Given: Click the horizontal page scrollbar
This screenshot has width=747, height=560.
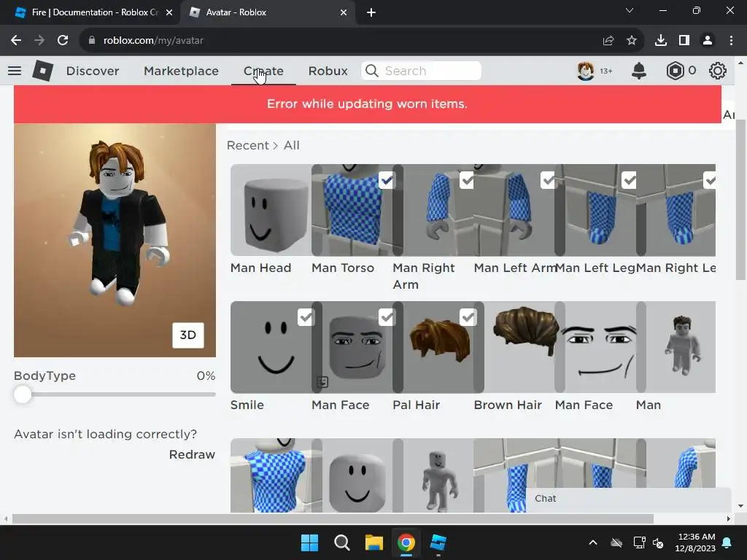Looking at the screenshot, I should [333, 518].
